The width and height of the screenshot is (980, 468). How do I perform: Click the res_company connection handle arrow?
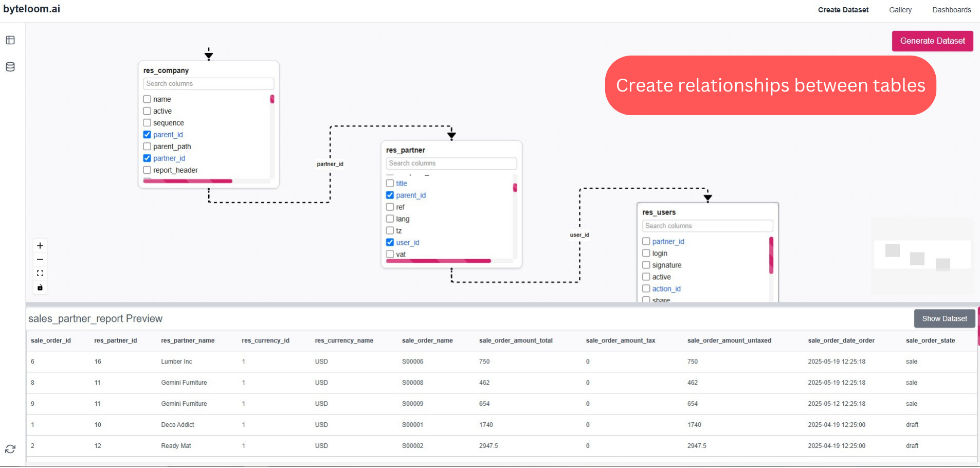tap(209, 56)
